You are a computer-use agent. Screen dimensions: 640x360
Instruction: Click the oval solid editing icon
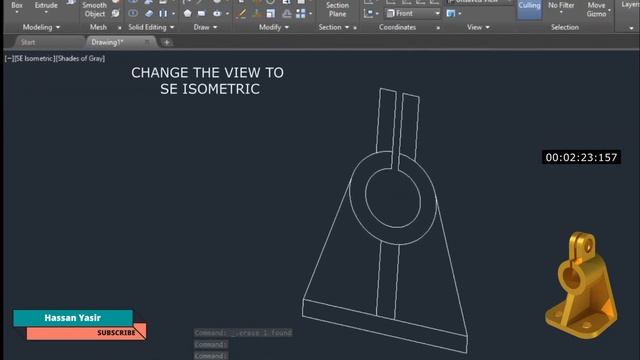pos(133,13)
